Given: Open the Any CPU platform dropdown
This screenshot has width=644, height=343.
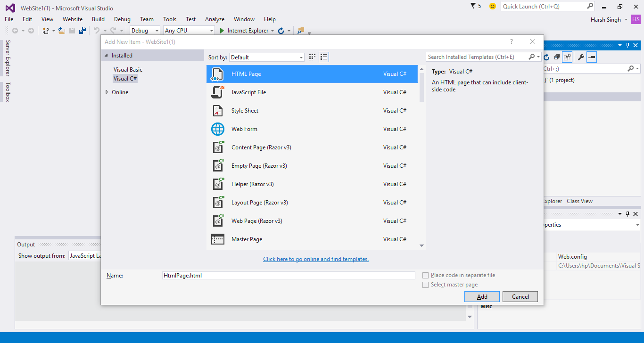Looking at the screenshot, I should (x=189, y=31).
